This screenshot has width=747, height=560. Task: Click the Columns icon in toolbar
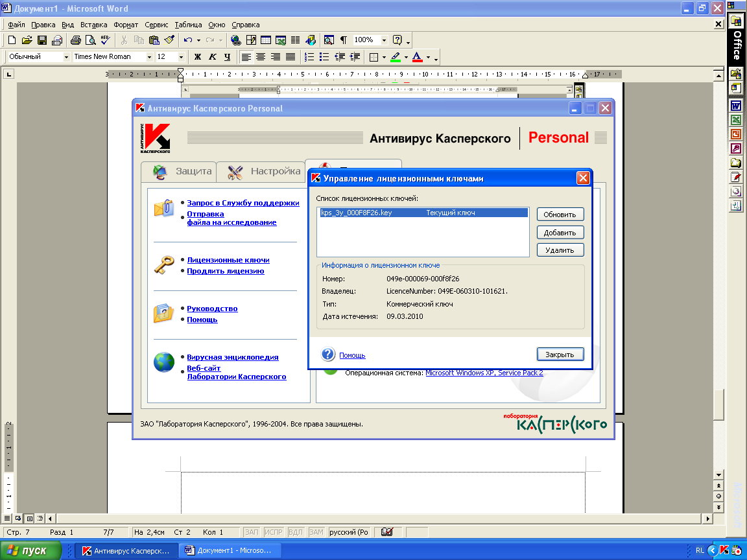[296, 40]
